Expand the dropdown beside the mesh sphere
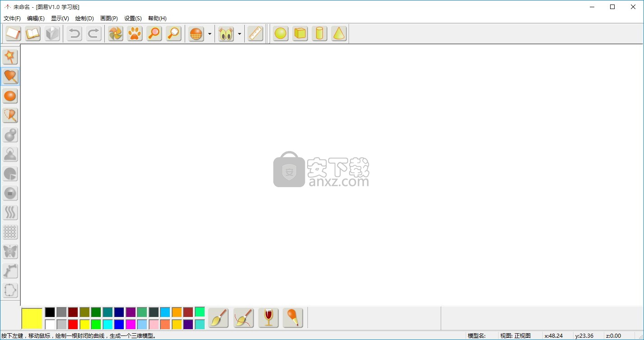 tap(210, 34)
